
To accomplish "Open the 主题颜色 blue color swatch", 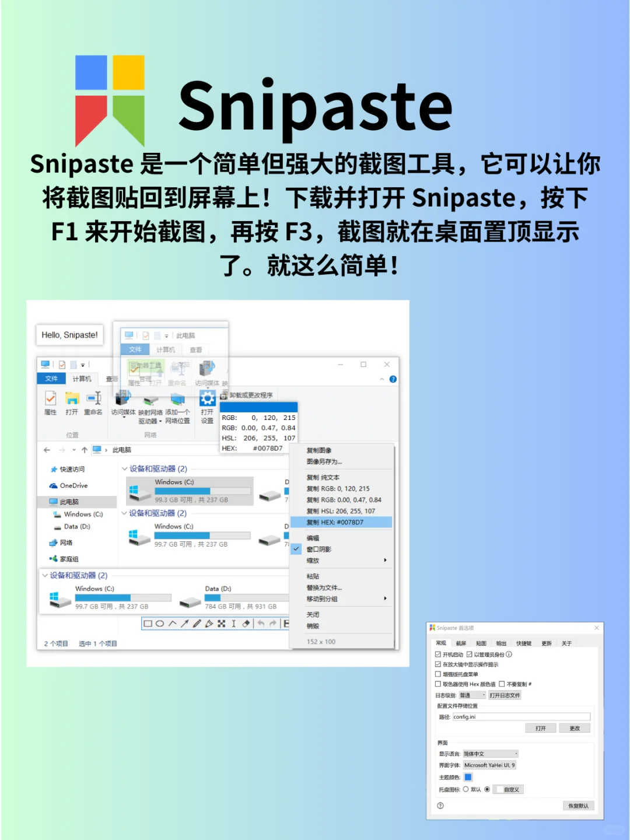I will (x=468, y=777).
